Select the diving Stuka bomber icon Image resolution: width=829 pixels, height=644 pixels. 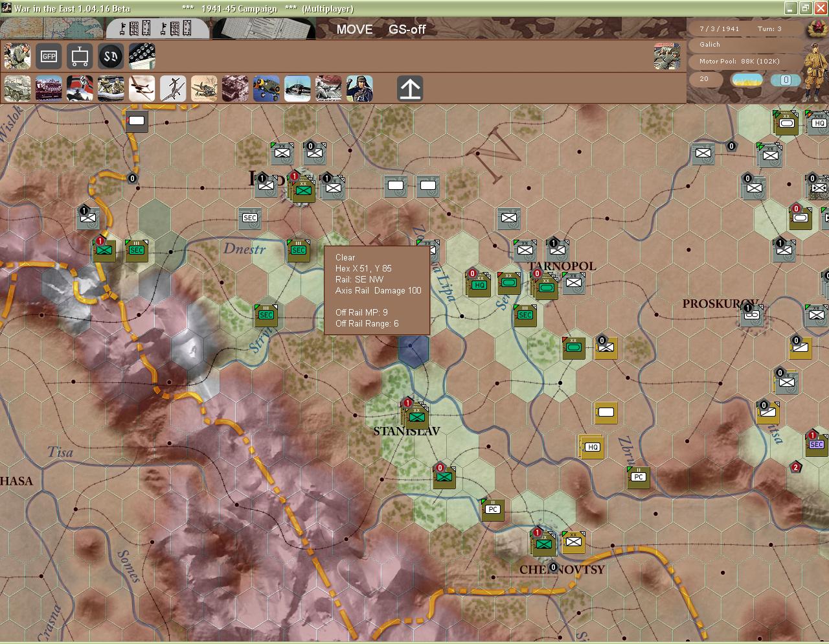173,88
